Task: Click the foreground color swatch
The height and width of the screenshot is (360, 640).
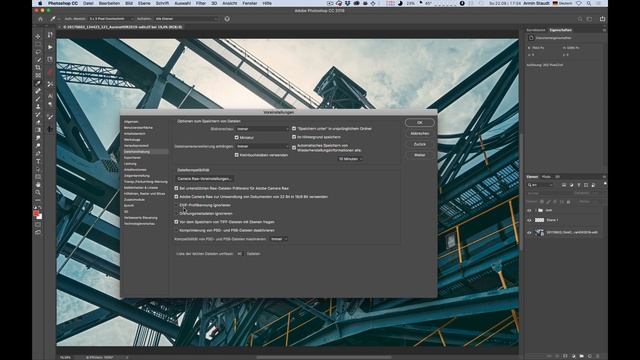Action: tap(36, 213)
